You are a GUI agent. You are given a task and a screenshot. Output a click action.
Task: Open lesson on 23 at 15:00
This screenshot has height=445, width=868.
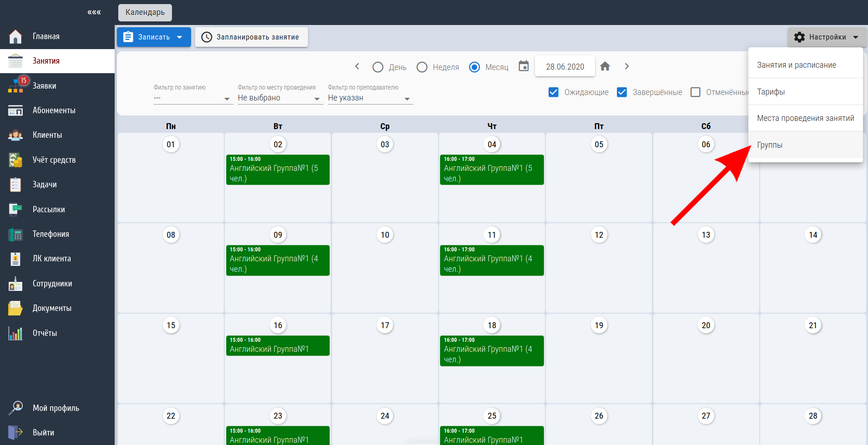point(278,435)
